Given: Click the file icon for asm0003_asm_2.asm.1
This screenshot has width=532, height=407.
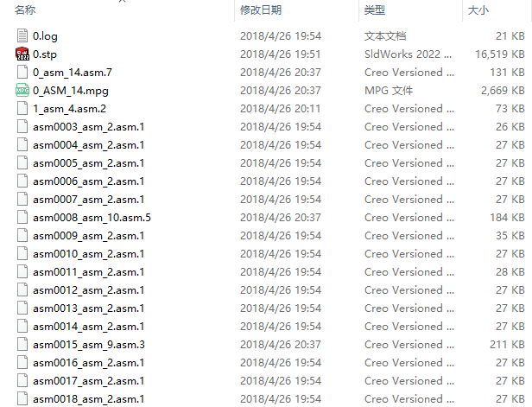Looking at the screenshot, I should point(22,127).
